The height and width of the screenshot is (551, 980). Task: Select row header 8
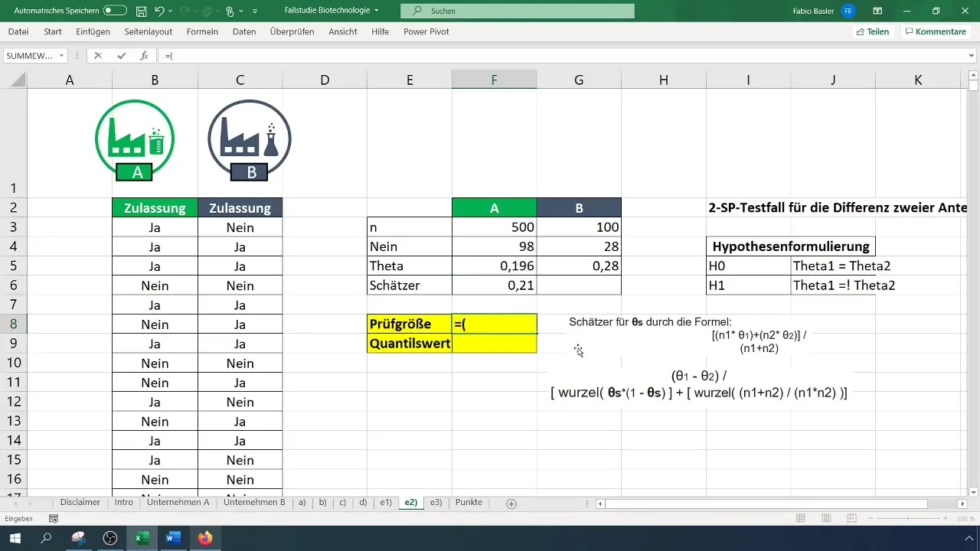pos(13,324)
